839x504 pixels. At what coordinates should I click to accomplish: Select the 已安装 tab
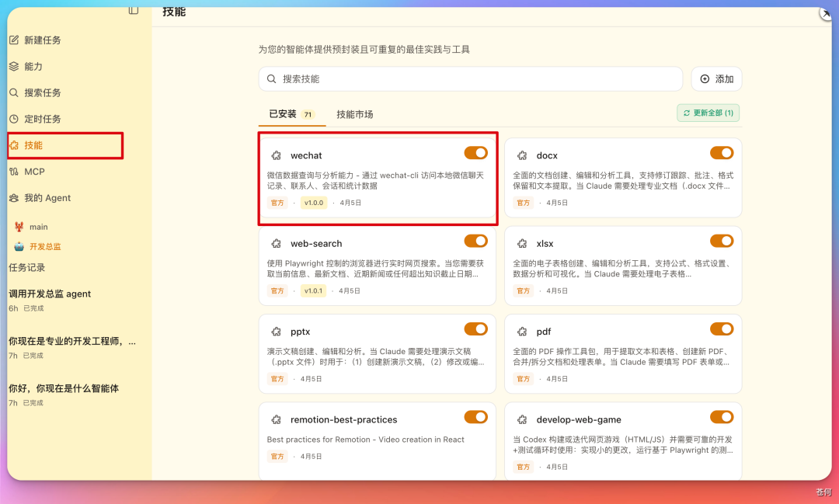coord(284,113)
